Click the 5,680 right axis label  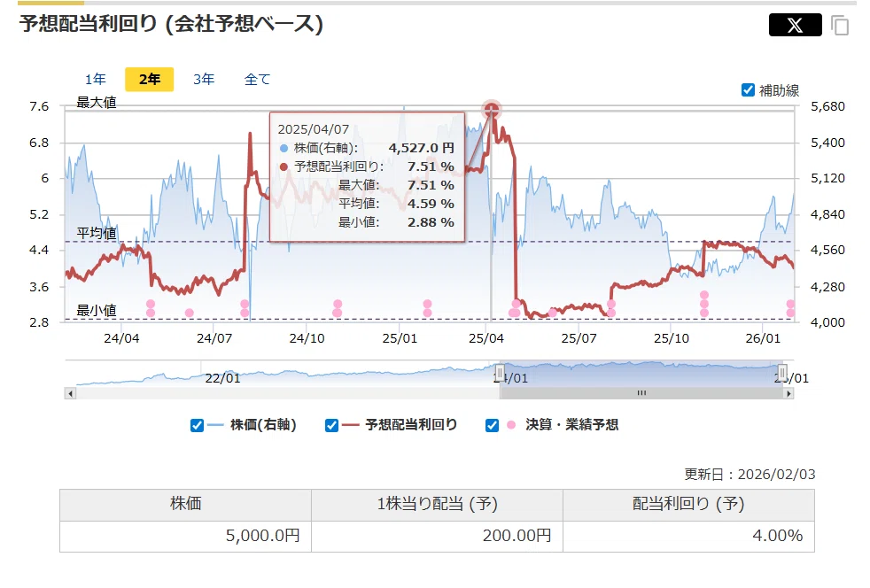tap(827, 106)
